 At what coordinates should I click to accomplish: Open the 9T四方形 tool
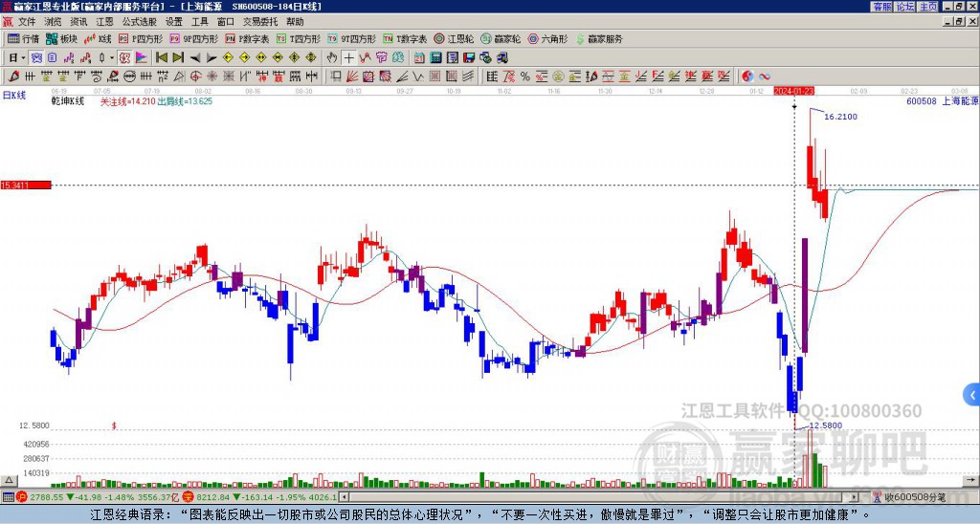[352, 38]
